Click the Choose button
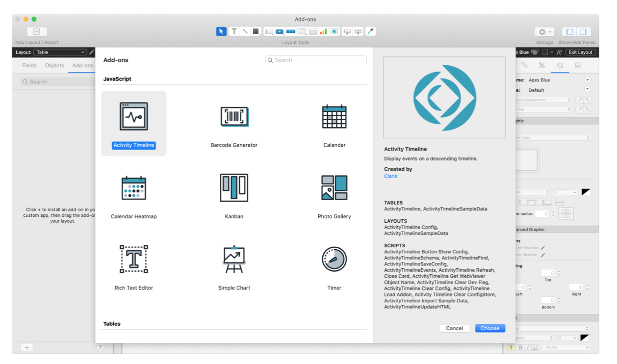Image resolution: width=617 pixels, height=364 pixels. (490, 328)
